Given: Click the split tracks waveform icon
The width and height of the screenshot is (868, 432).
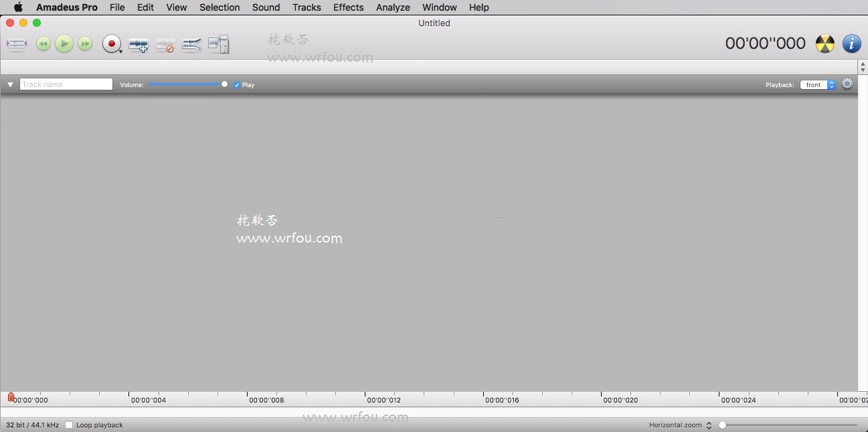Looking at the screenshot, I should pyautogui.click(x=192, y=45).
